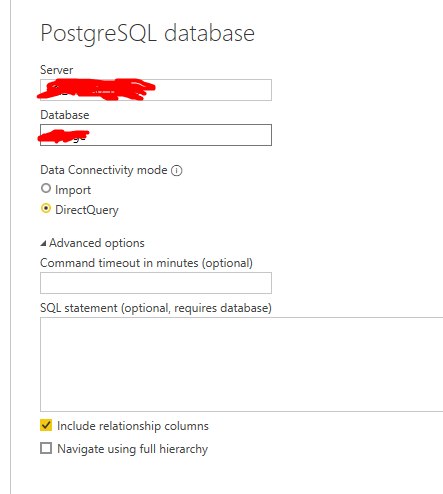
Task: Select the Import radio button
Action: coord(46,189)
